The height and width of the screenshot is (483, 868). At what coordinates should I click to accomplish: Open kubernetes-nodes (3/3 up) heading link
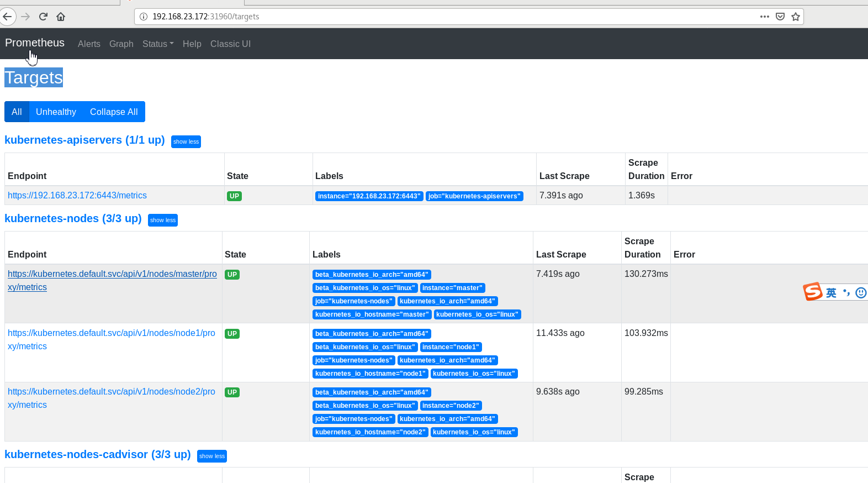click(73, 219)
